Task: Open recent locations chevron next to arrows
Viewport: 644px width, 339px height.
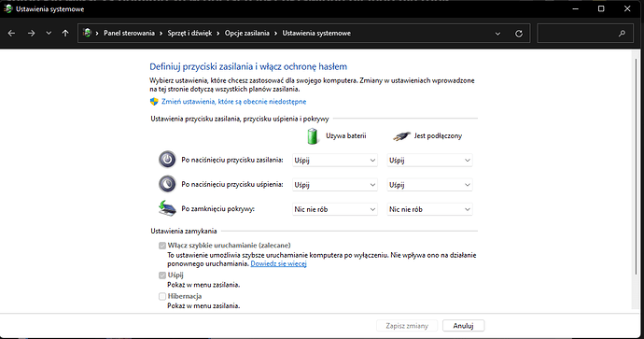Action: [49, 34]
